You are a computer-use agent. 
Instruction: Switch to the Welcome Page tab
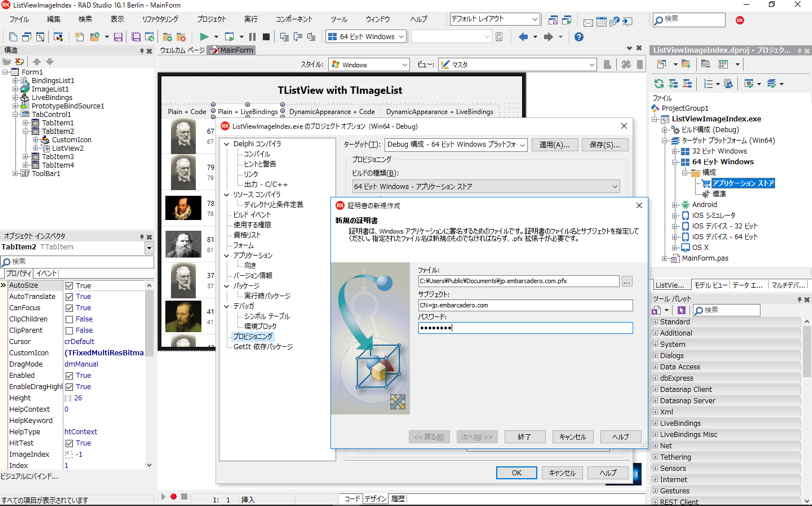pyautogui.click(x=182, y=50)
